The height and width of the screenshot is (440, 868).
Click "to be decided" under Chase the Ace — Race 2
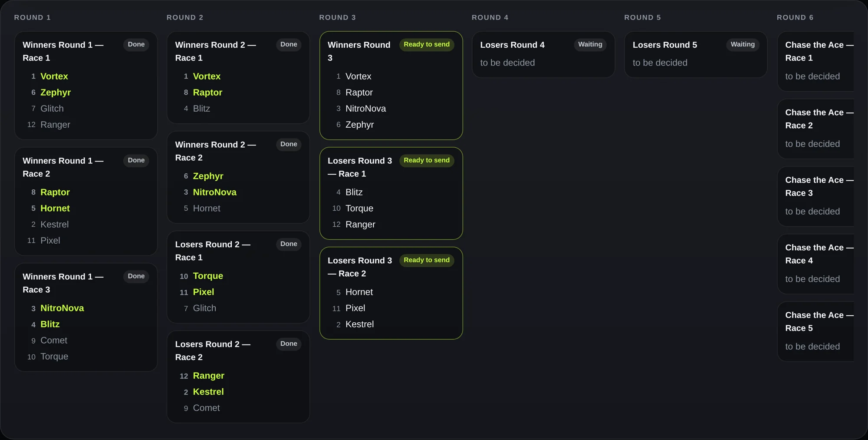click(812, 144)
